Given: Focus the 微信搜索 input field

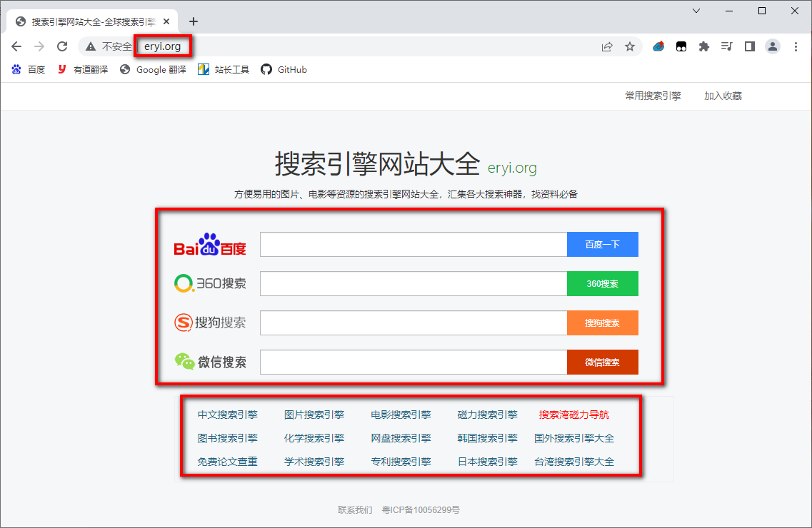Looking at the screenshot, I should tap(413, 362).
